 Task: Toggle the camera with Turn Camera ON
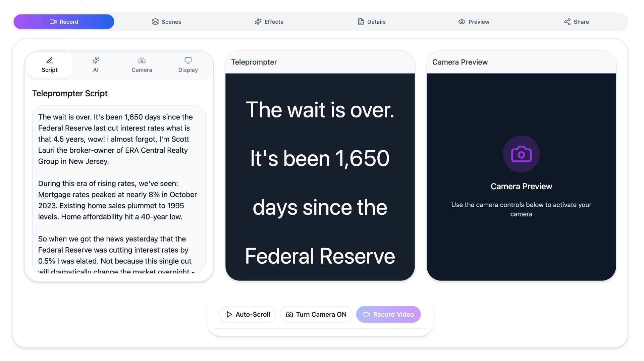coord(316,314)
